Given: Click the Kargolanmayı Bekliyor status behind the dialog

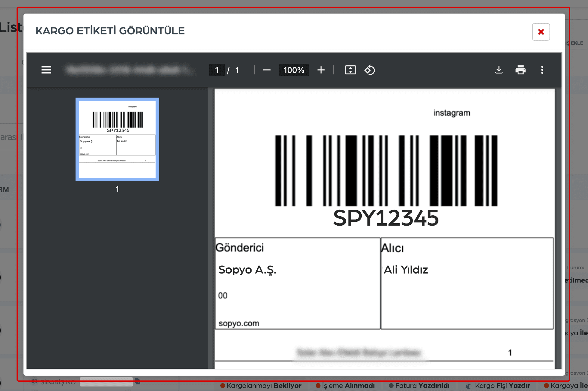Looking at the screenshot, I should click(x=261, y=386).
